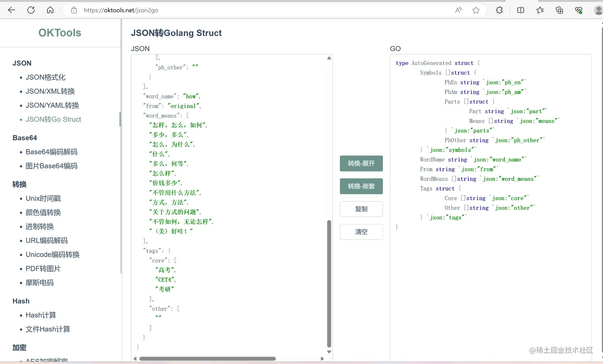Add this page to favorites star icon

[x=476, y=10]
